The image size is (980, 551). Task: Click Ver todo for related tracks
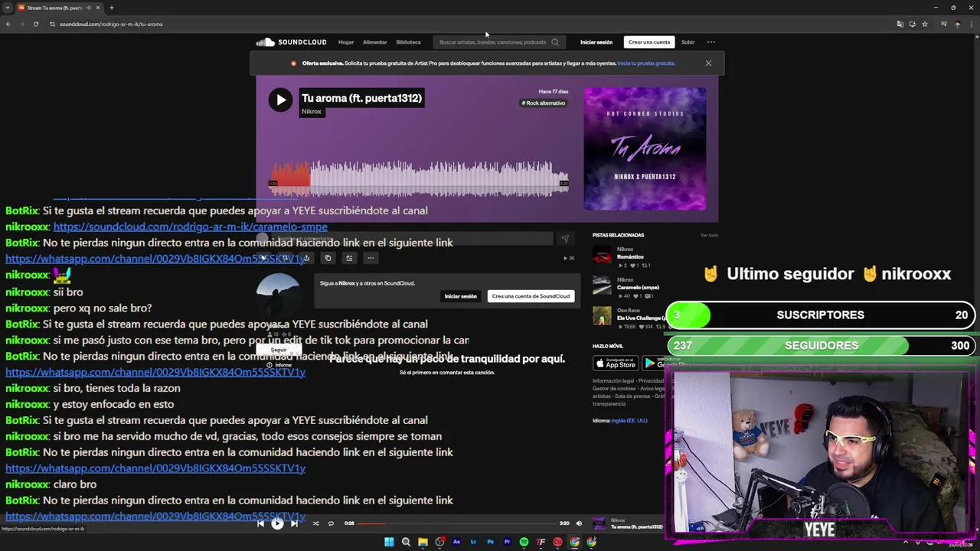(709, 235)
